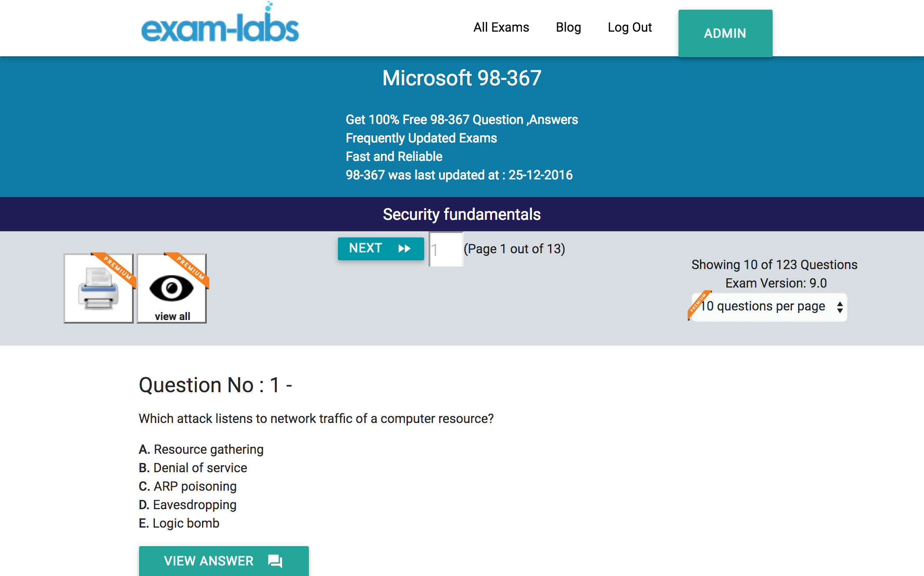Click the Log Out button
The width and height of the screenshot is (924, 576).
point(630,26)
